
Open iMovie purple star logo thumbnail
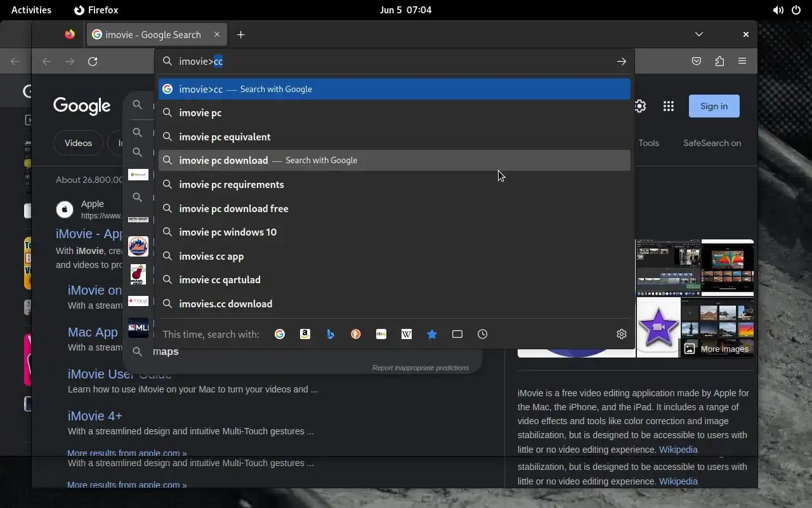658,328
